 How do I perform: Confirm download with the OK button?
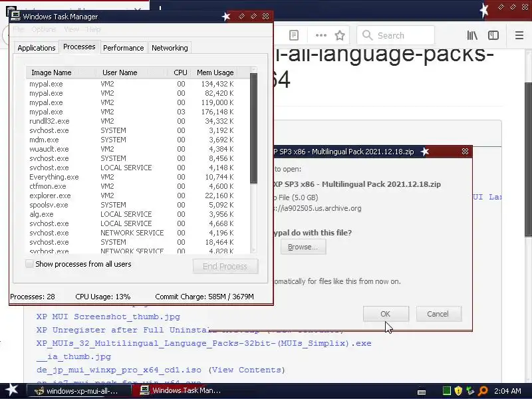386,314
